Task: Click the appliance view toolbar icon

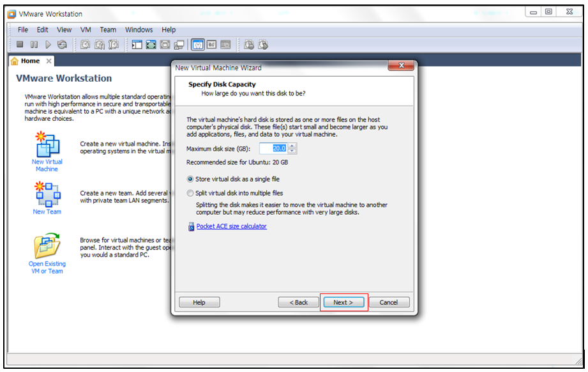Action: [211, 45]
